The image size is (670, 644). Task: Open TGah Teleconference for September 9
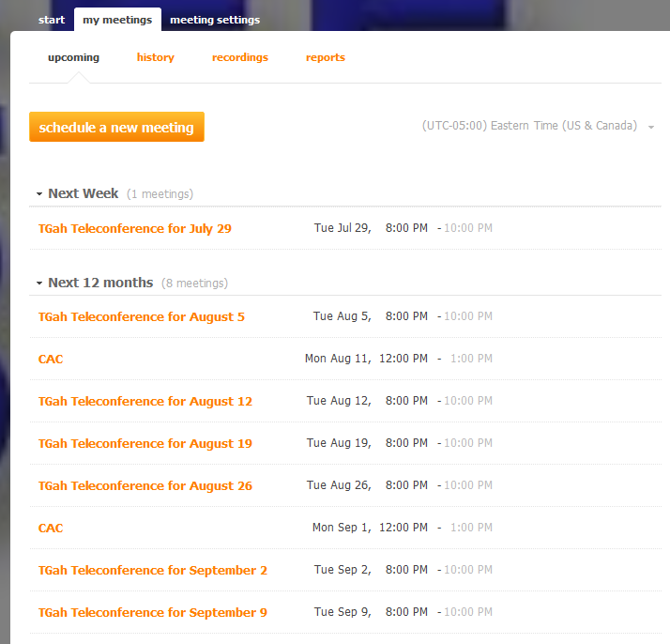153,613
